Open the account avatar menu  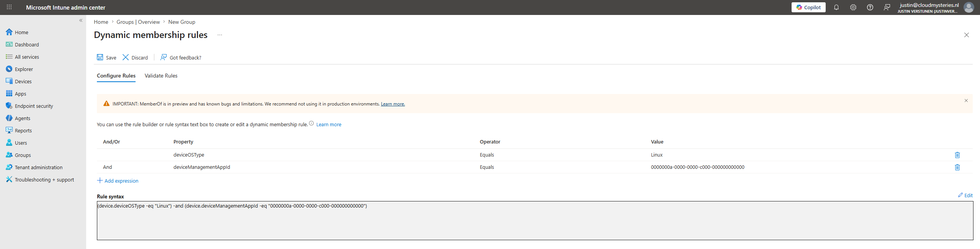[x=969, y=7]
